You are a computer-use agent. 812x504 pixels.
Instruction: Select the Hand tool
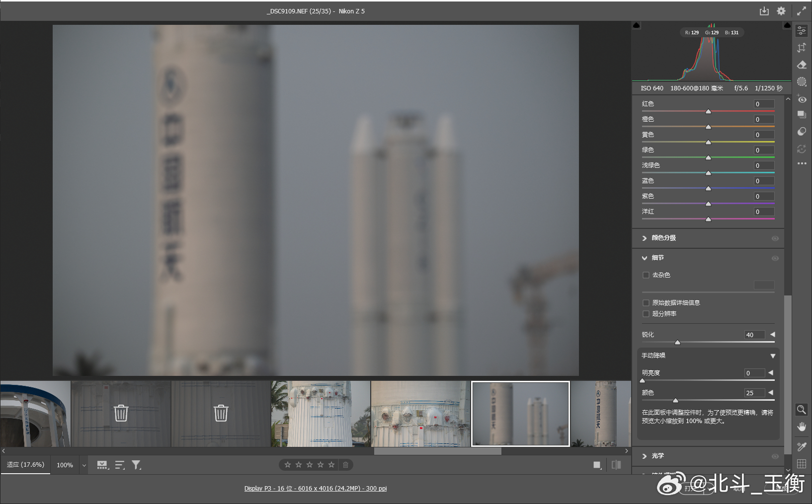pos(802,427)
